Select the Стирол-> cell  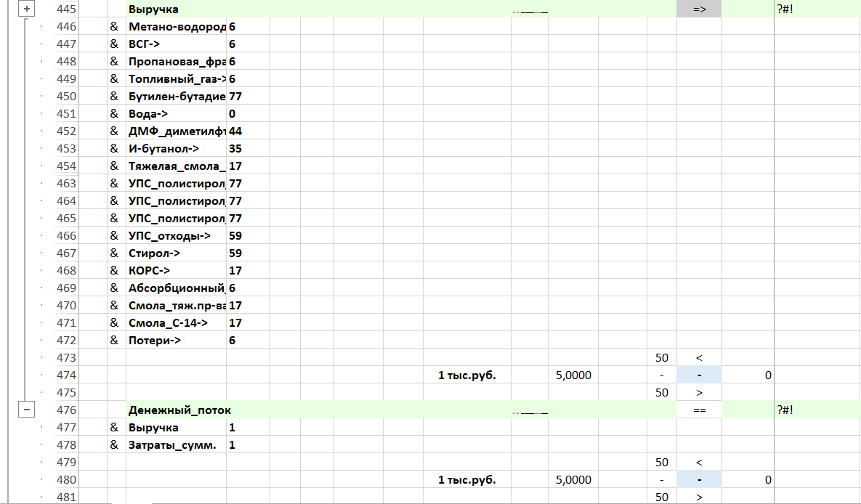[x=176, y=253]
